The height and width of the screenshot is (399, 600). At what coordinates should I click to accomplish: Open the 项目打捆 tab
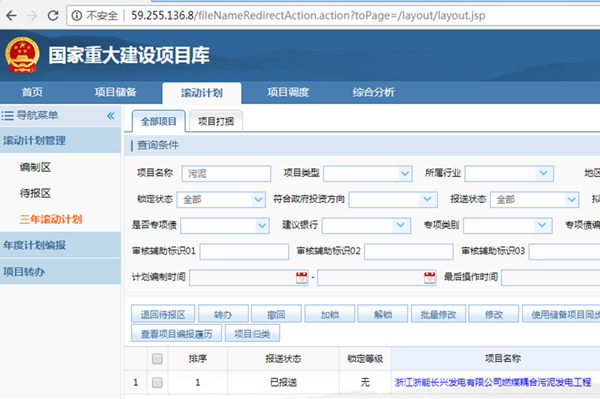pos(216,121)
